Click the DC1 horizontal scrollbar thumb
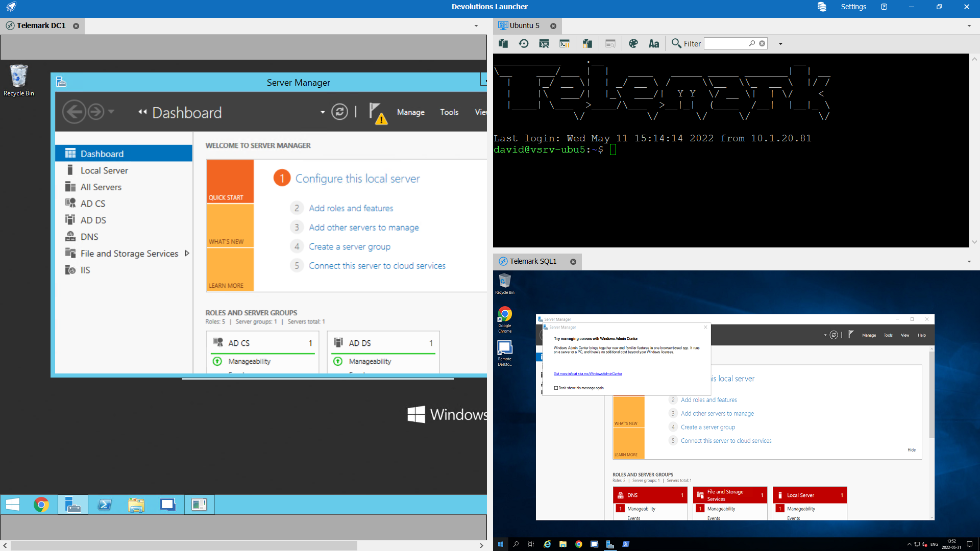 (x=184, y=545)
